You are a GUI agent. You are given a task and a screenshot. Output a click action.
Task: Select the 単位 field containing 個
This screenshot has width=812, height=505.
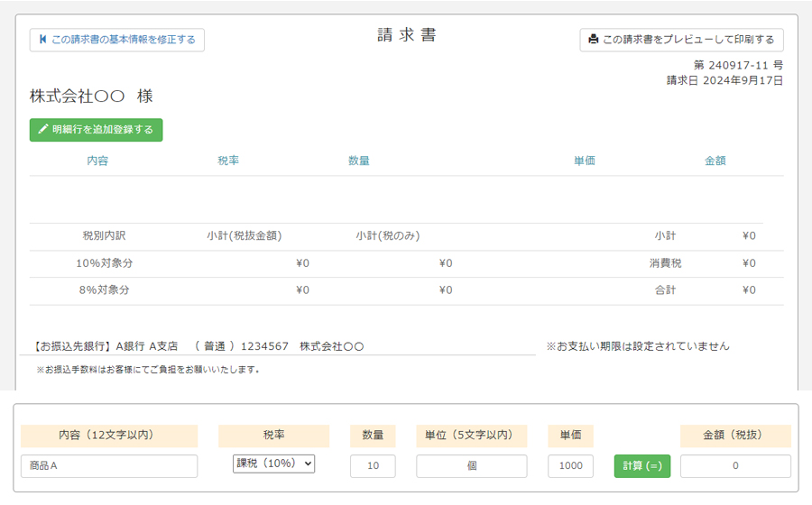(x=471, y=466)
